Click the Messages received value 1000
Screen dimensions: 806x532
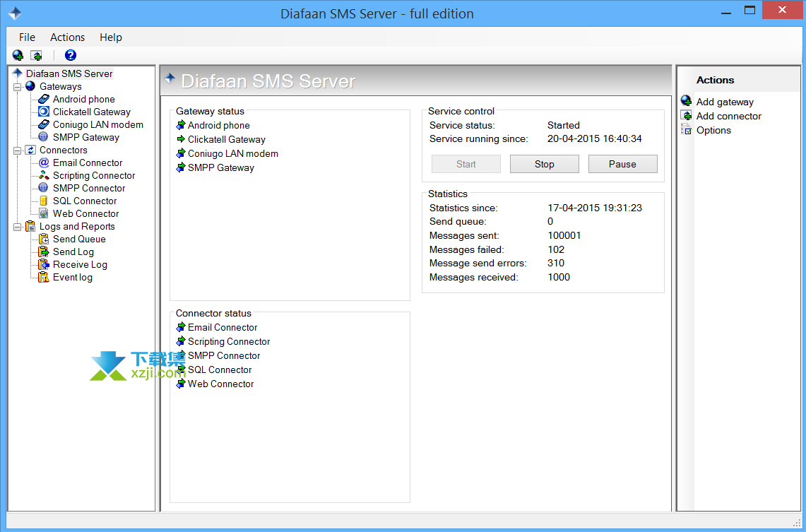coord(559,278)
